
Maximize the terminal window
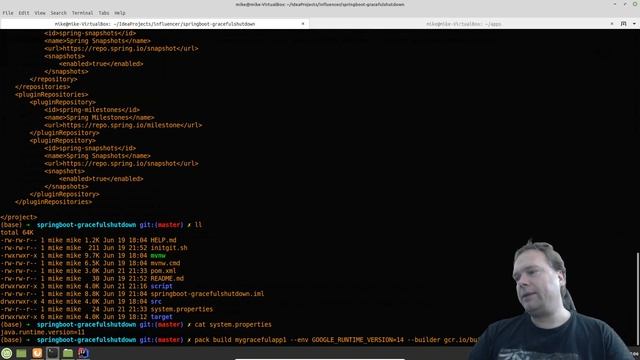tap(625, 4)
